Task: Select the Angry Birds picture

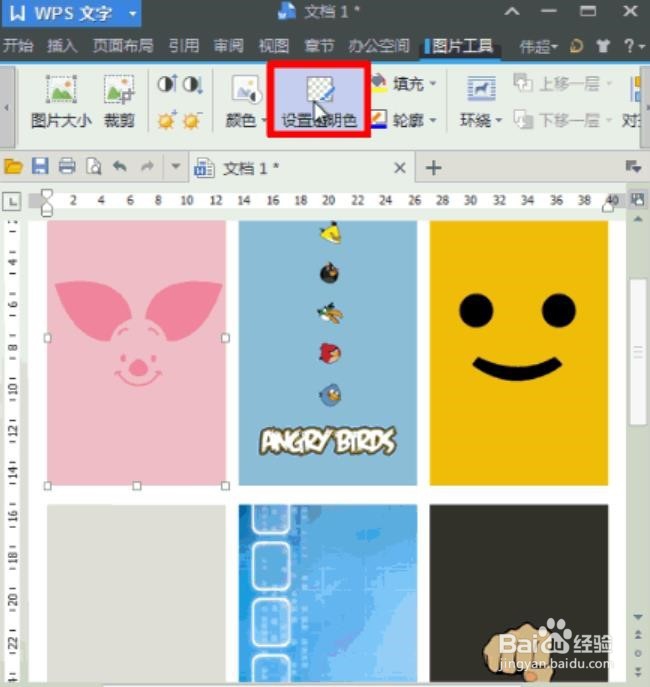Action: (x=328, y=353)
